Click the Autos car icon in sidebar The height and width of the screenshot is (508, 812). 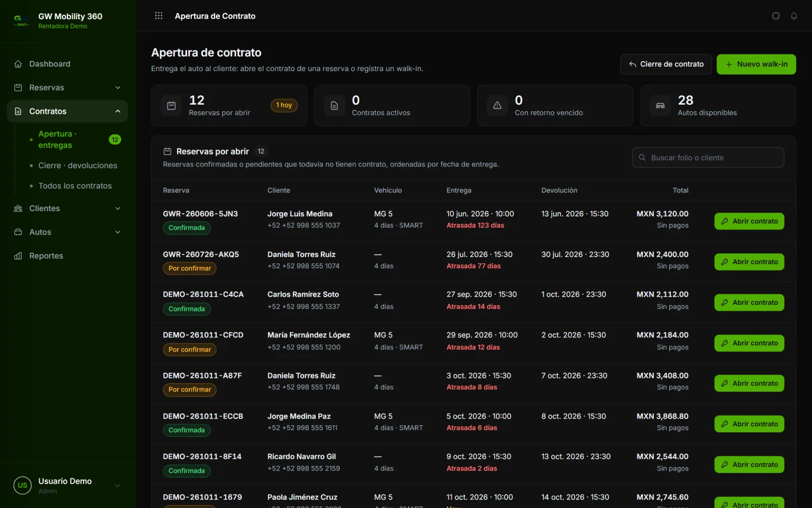(x=18, y=232)
